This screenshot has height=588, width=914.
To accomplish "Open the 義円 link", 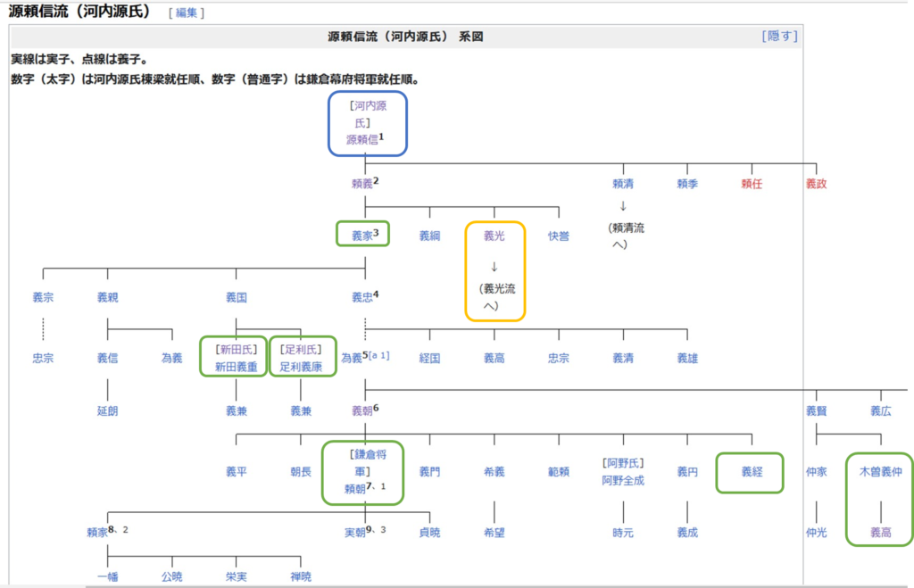I will pyautogui.click(x=687, y=471).
